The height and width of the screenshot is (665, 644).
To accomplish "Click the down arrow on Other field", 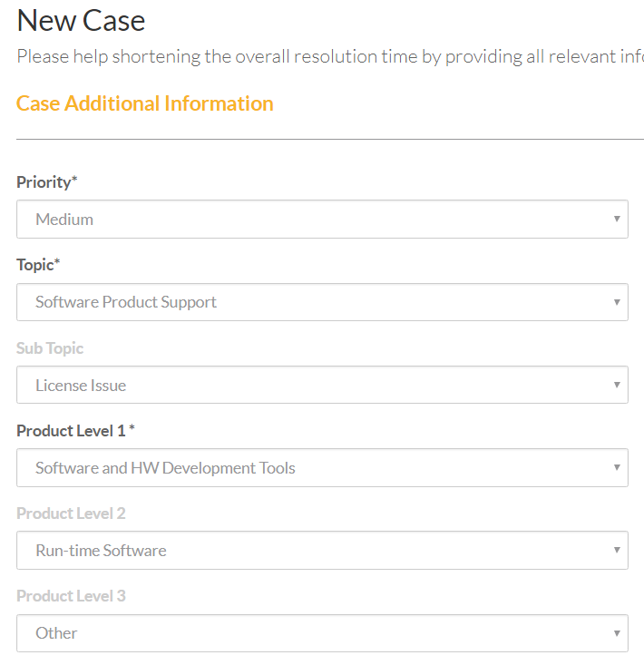I will click(617, 633).
